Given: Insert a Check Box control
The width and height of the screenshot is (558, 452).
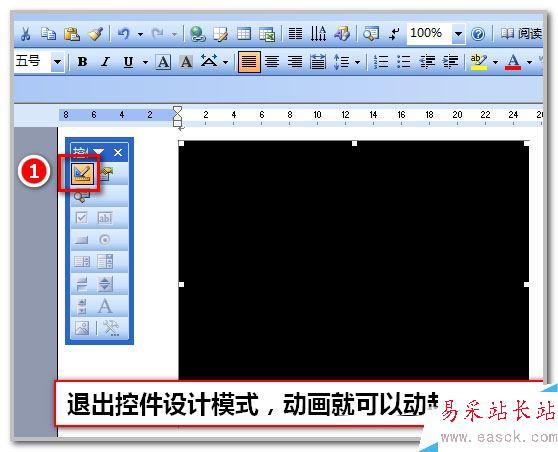Looking at the screenshot, I should pyautogui.click(x=81, y=217).
